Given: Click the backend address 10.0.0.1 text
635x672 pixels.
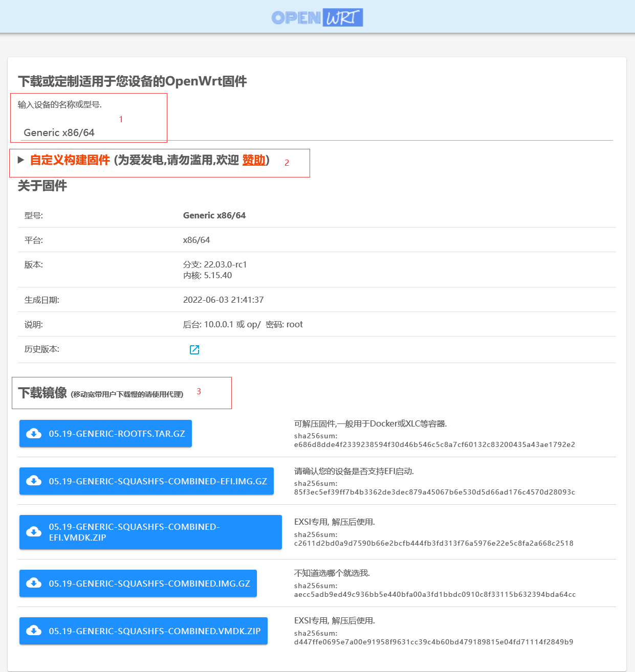Looking at the screenshot, I should [x=218, y=325].
